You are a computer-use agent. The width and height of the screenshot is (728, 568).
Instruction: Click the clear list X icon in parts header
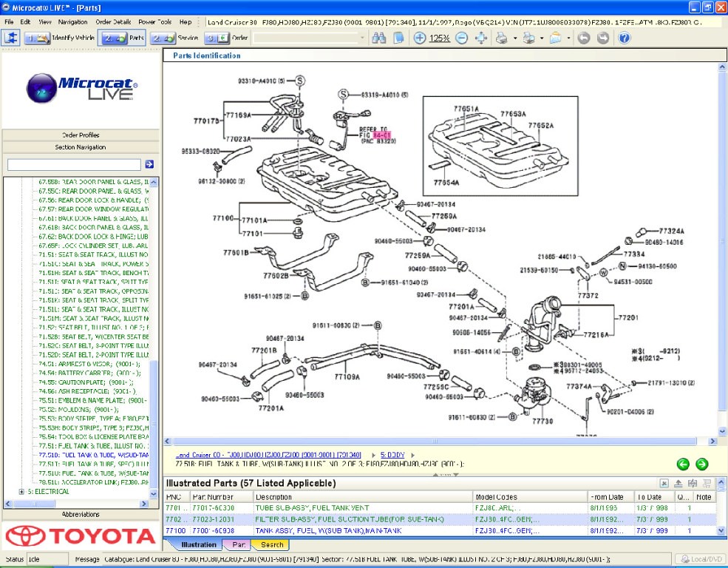pyautogui.click(x=664, y=484)
